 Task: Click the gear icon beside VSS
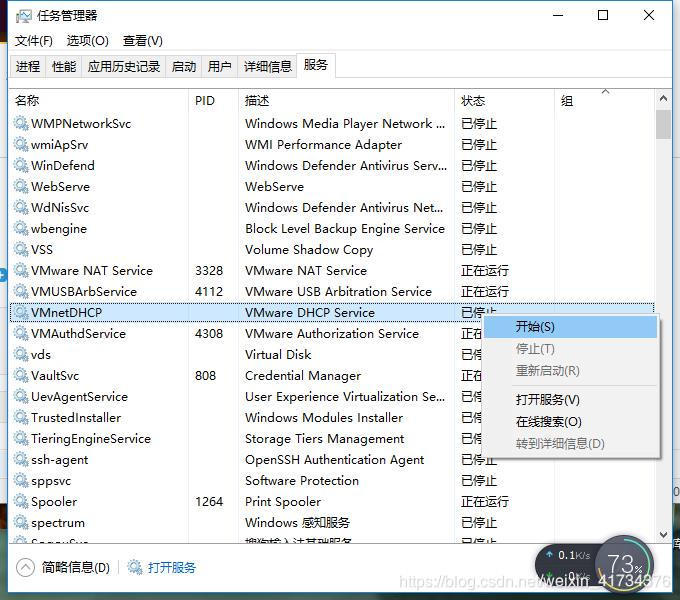coord(21,249)
